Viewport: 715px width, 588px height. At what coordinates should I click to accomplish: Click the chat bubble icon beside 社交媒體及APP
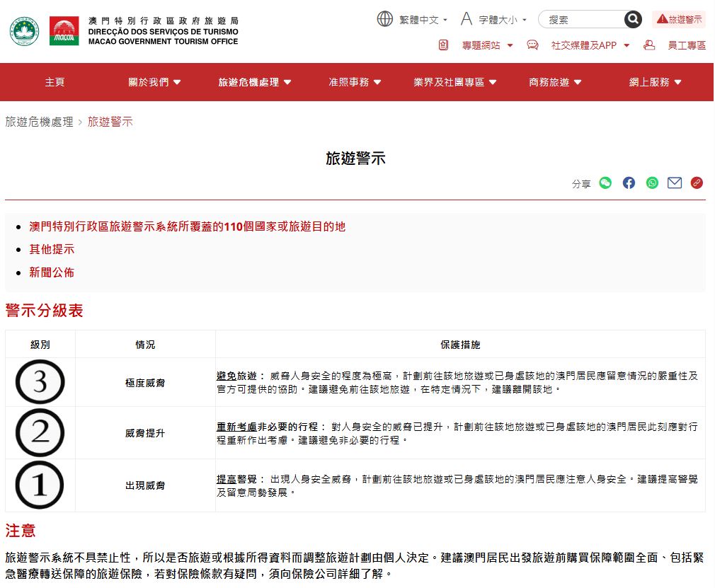pyautogui.click(x=532, y=45)
